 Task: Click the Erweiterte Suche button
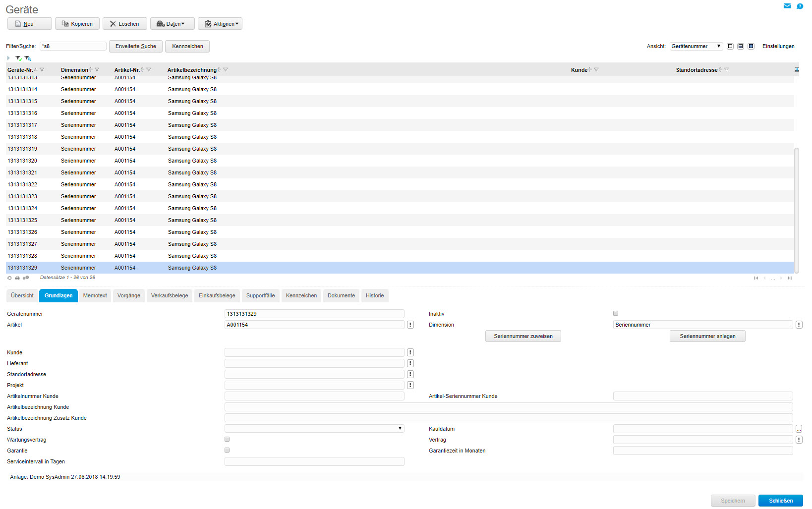click(135, 46)
